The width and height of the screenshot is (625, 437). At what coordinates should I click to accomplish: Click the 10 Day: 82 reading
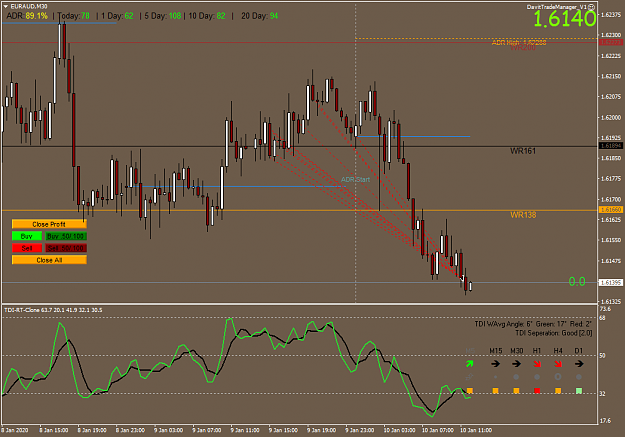(x=207, y=16)
